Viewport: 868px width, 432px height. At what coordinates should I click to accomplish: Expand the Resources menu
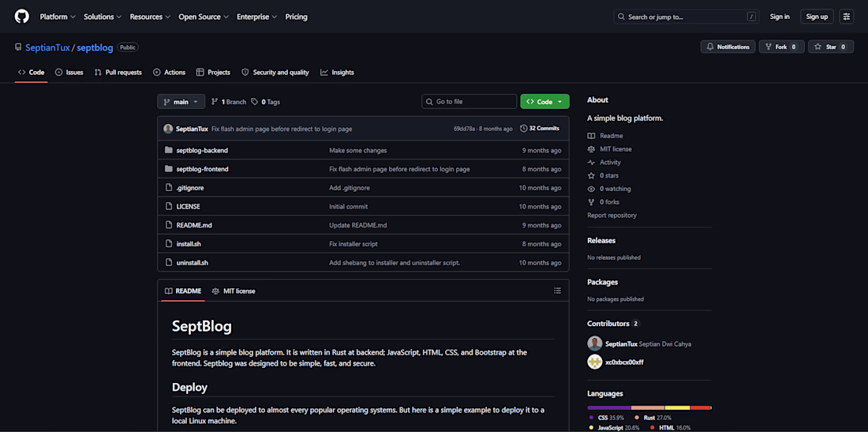tap(150, 17)
